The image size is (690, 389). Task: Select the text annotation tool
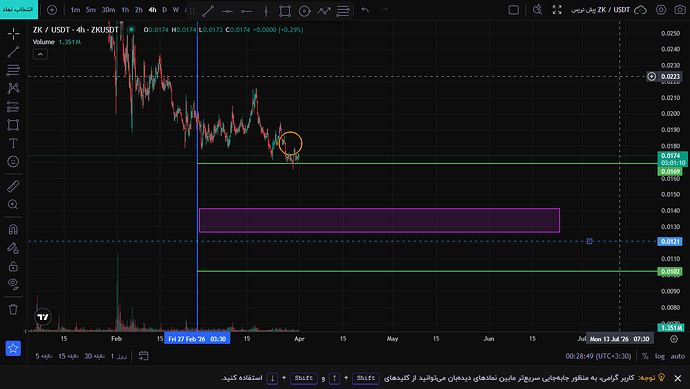pos(13,143)
